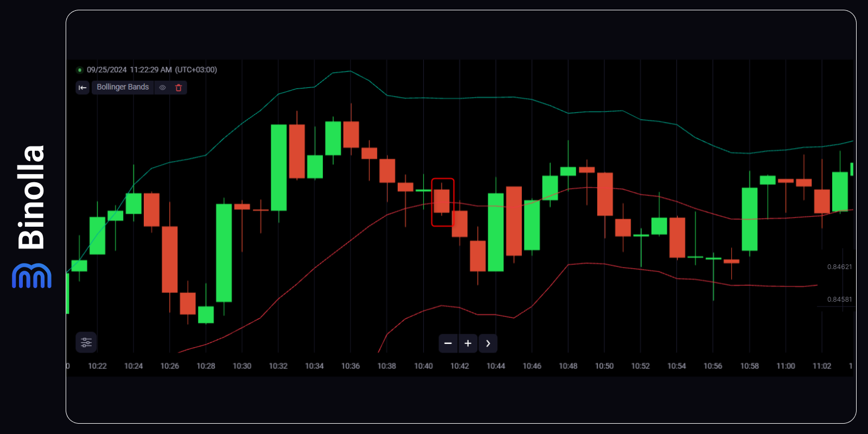Zoom in chart with plus button

click(x=468, y=343)
